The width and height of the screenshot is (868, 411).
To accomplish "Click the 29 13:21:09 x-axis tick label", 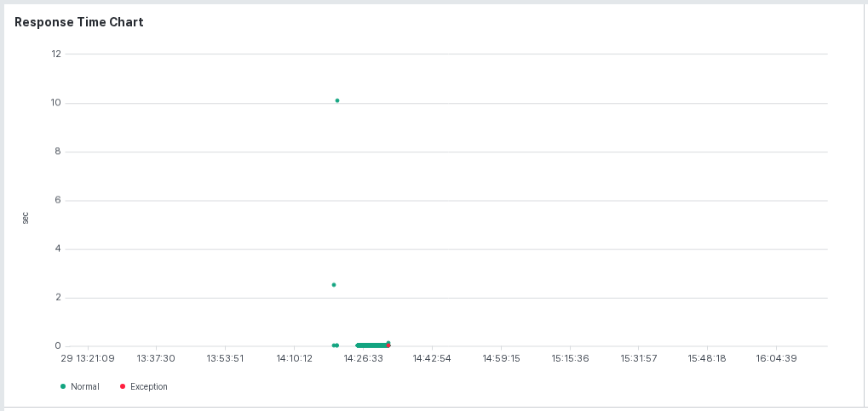I will [88, 358].
